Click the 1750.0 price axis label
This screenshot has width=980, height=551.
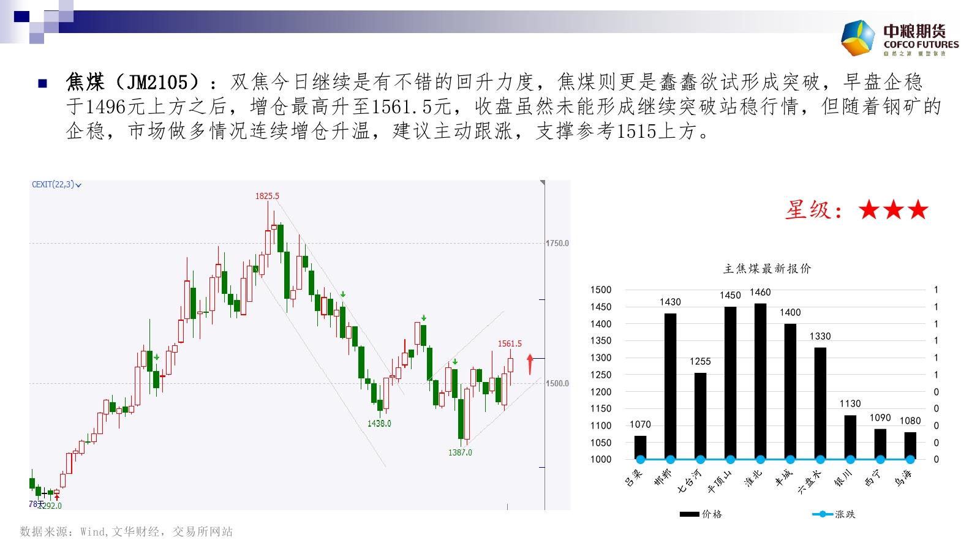[557, 243]
